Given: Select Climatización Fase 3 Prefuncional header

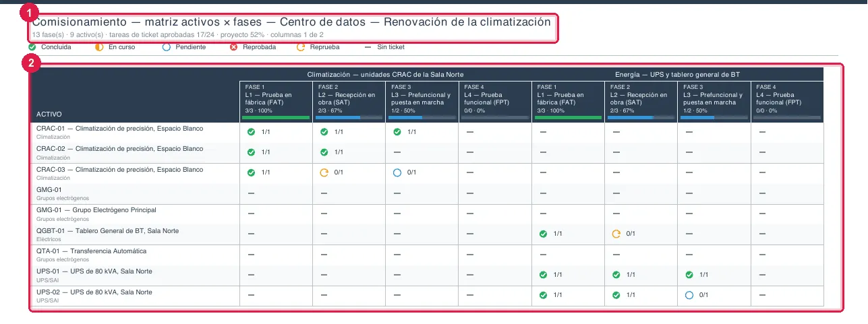Looking at the screenshot, I should [x=422, y=102].
